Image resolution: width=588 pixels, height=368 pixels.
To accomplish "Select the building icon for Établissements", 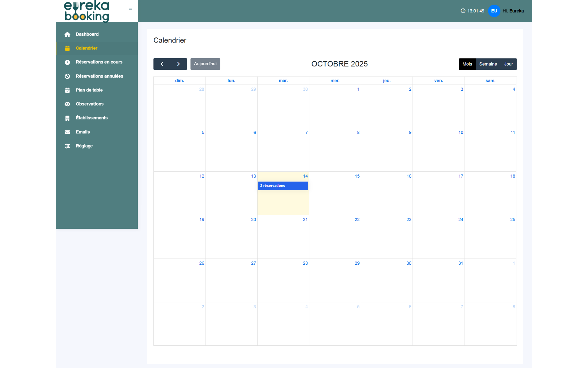I will point(67,118).
